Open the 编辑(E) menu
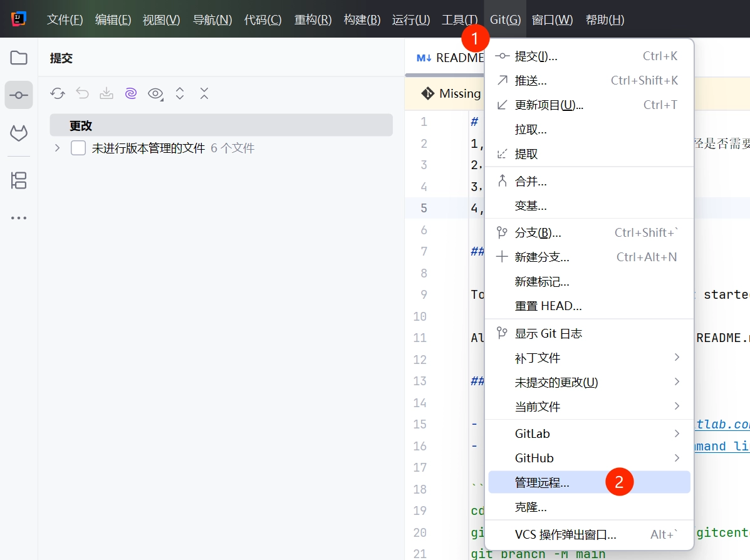750x560 pixels. coord(113,19)
